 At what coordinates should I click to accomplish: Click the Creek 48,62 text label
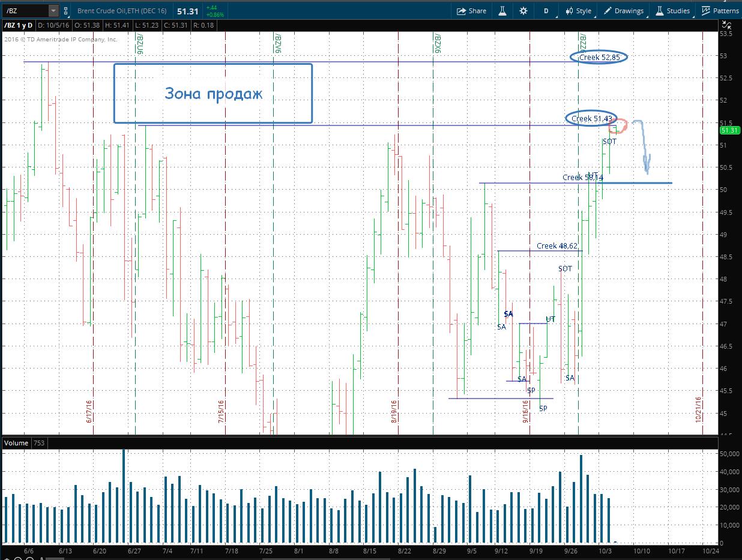coord(557,246)
